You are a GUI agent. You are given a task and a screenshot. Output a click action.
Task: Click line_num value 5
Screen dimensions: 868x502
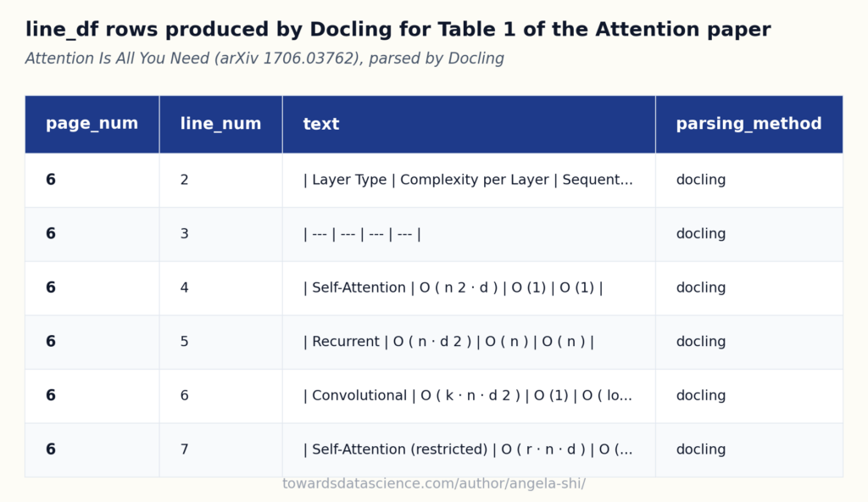[x=184, y=342]
